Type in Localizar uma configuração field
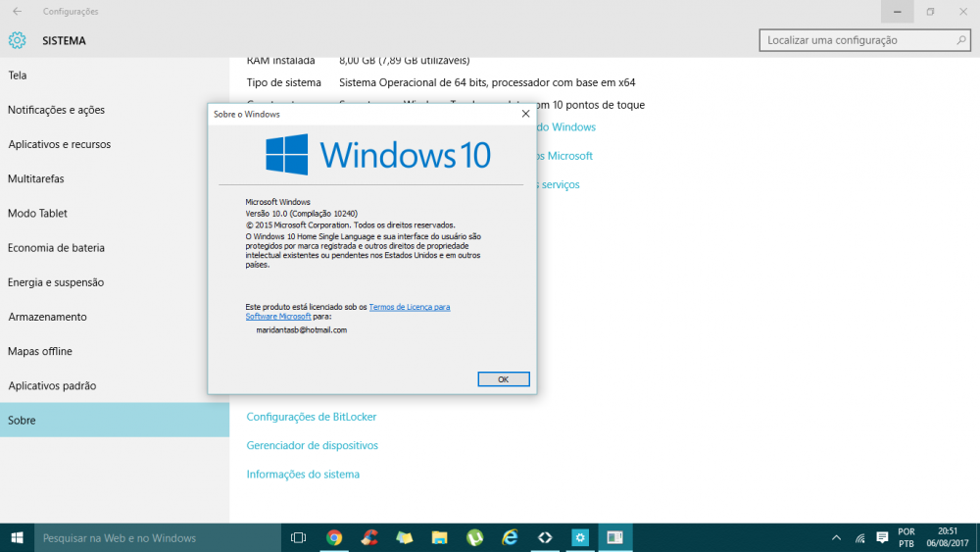The width and height of the screenshot is (980, 552). pyautogui.click(x=853, y=40)
